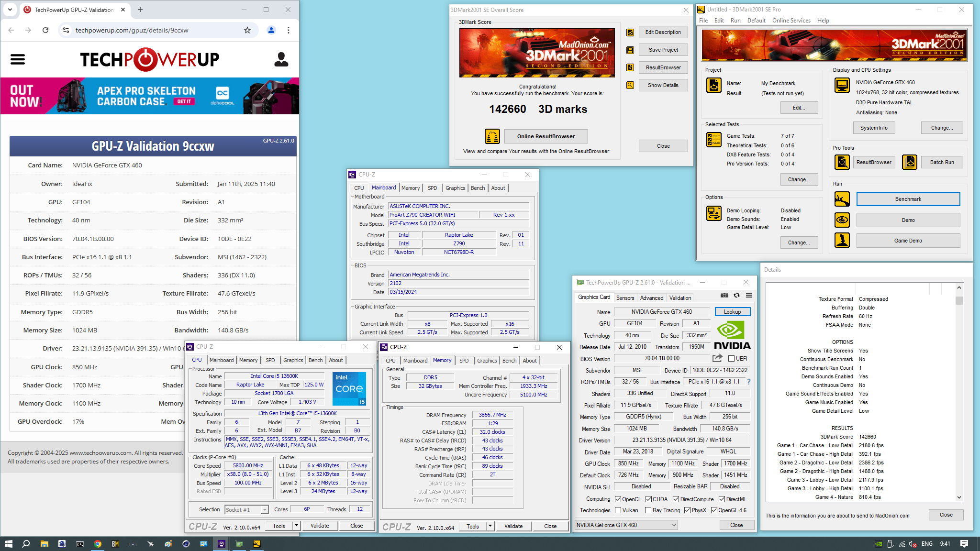Click the Pro Tools ResultBrowser magnifier icon
The image size is (980, 551).
[x=842, y=162]
